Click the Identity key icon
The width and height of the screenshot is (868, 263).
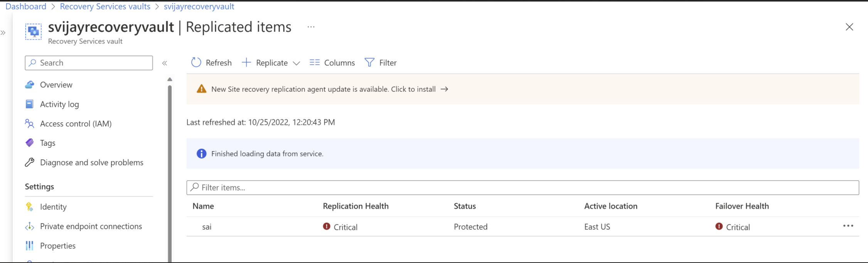pyautogui.click(x=30, y=207)
